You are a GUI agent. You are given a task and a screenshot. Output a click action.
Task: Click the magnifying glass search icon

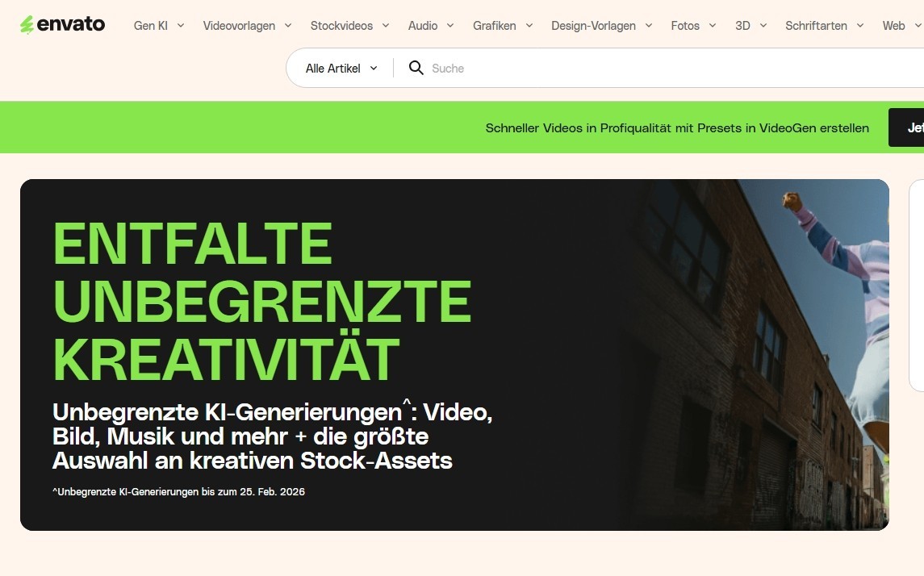416,68
